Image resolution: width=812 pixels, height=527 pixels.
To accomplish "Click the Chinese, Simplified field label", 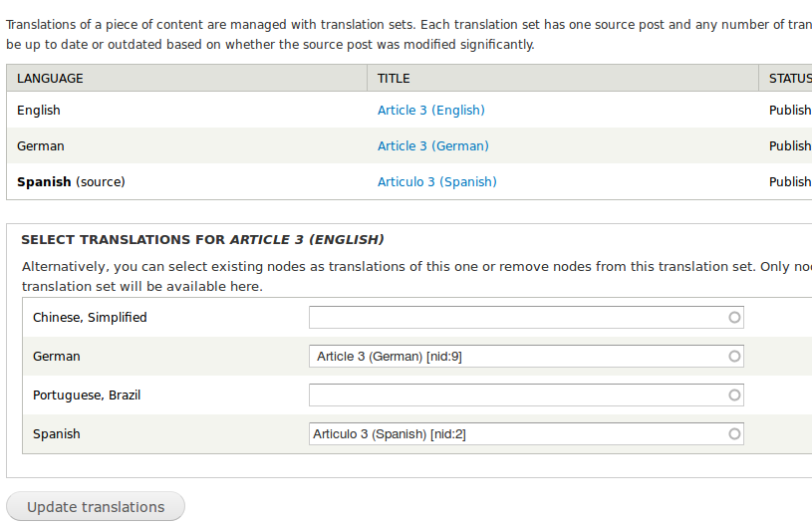I will (x=90, y=318).
